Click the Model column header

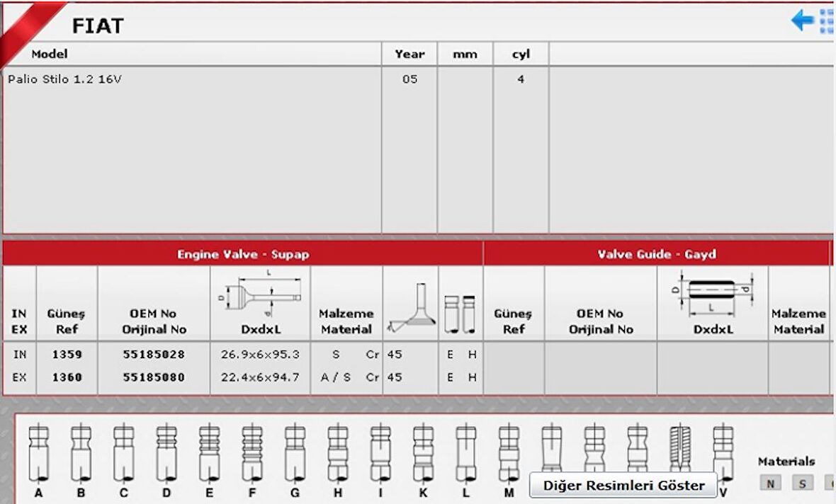tap(50, 54)
